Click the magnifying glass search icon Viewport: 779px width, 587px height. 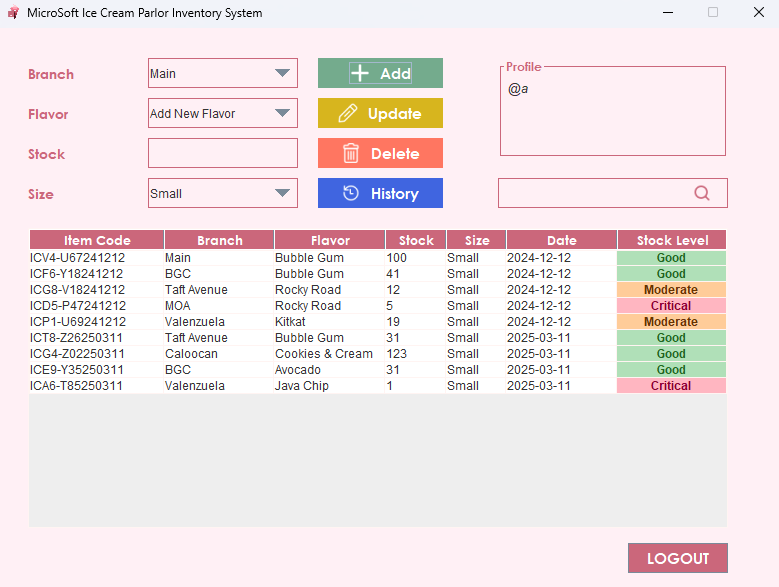[x=702, y=193]
